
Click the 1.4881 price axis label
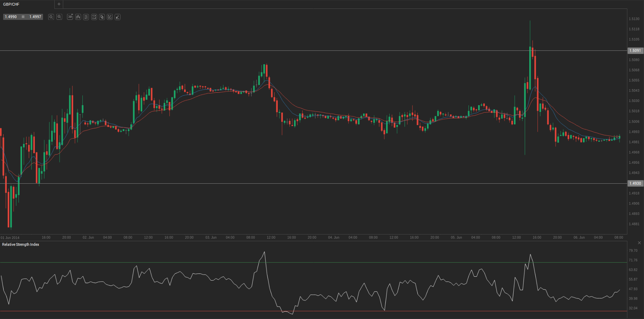(634, 224)
